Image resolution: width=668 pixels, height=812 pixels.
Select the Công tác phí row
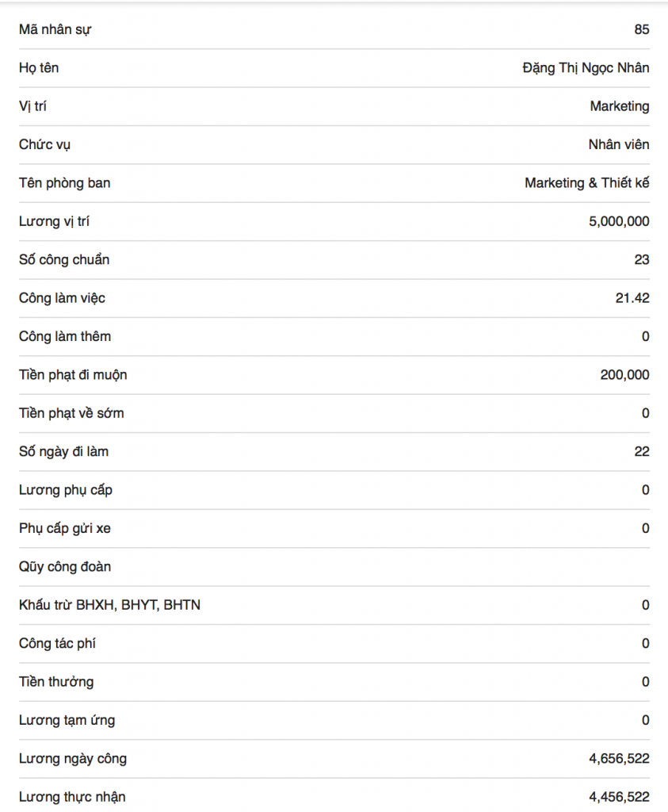pyautogui.click(x=334, y=643)
